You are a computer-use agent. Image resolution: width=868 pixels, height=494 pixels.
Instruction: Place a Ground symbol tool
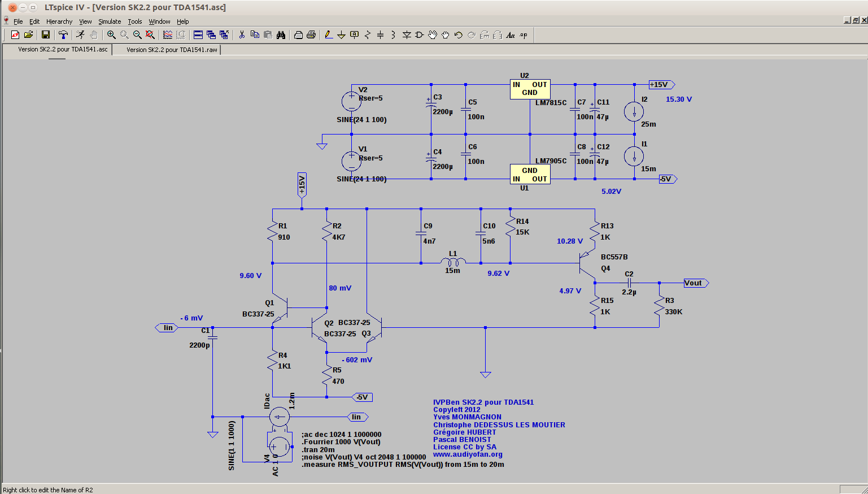(x=342, y=34)
